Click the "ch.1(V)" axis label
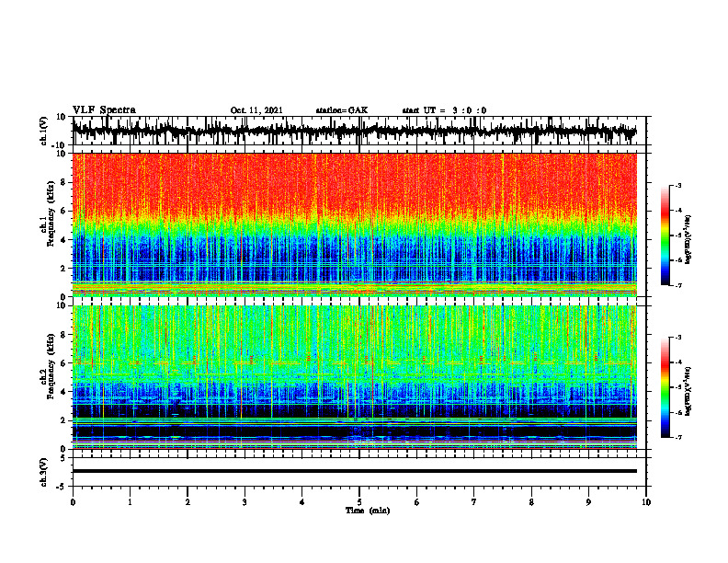The image size is (728, 563). pyautogui.click(x=44, y=131)
